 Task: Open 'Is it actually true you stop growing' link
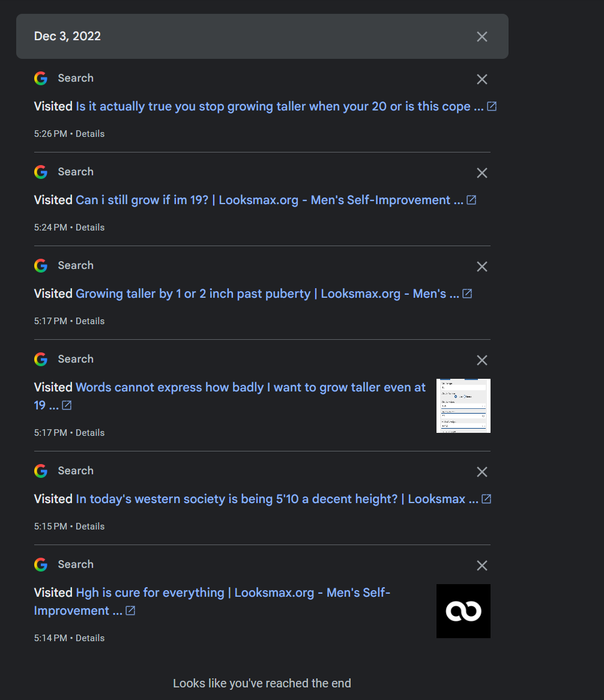(279, 107)
